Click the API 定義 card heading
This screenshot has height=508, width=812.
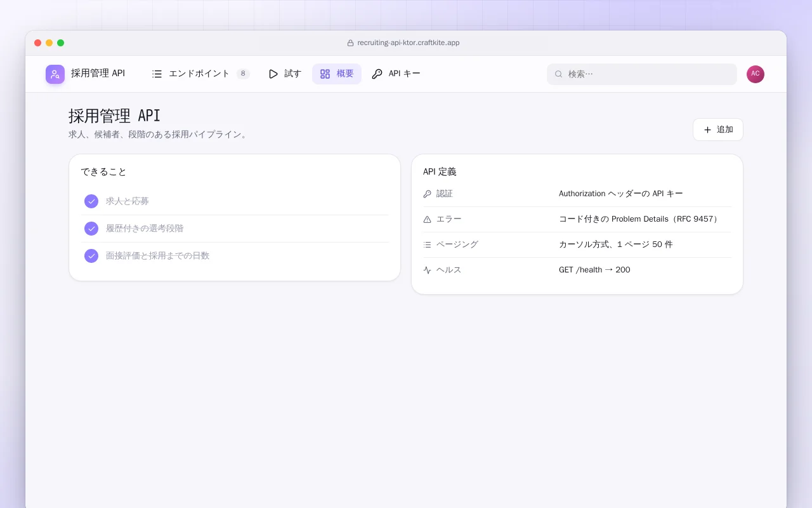tap(440, 172)
